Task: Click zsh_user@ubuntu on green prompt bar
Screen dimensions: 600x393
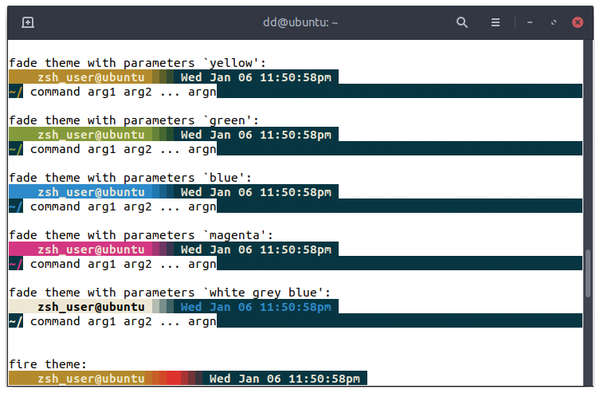Action: click(91, 135)
